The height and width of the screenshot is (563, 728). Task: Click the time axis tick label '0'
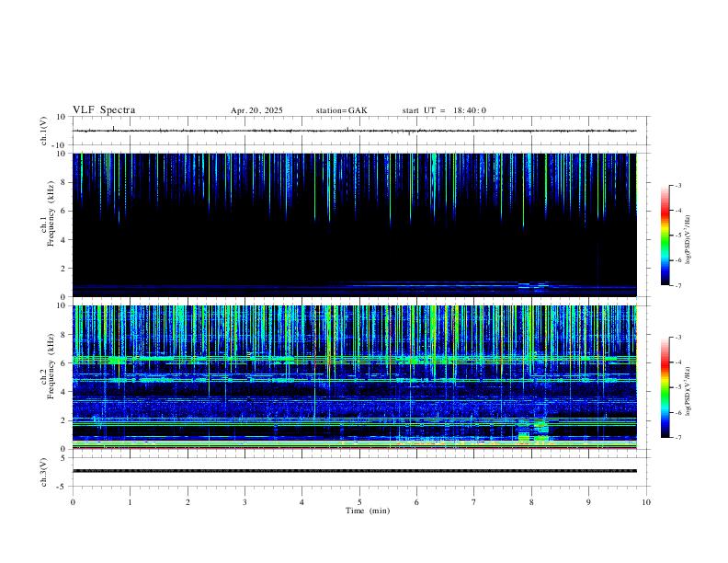pos(73,502)
